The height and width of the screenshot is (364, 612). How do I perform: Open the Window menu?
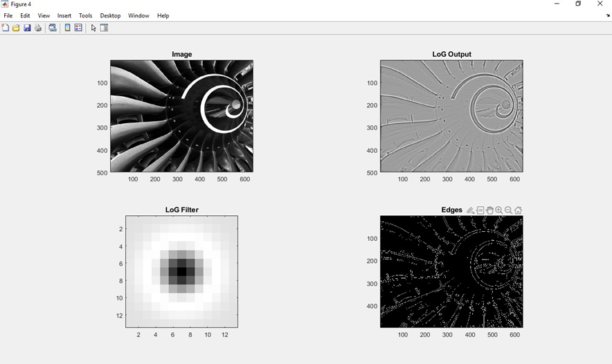(x=138, y=16)
